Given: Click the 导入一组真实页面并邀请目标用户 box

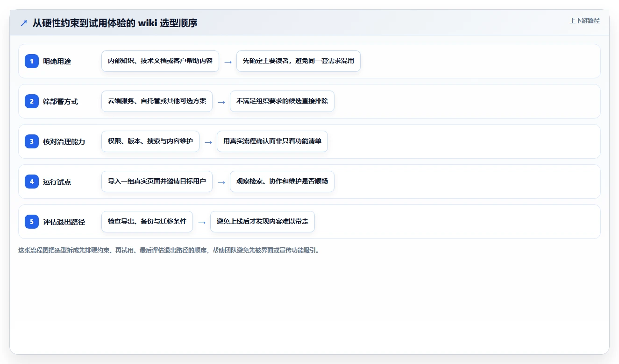Looking at the screenshot, I should coord(157,182).
